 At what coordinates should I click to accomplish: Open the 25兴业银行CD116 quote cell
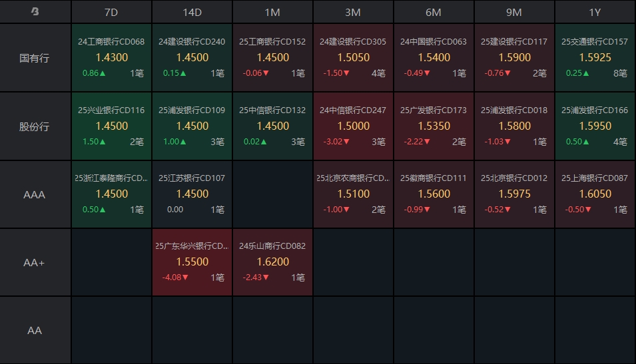tap(111, 126)
